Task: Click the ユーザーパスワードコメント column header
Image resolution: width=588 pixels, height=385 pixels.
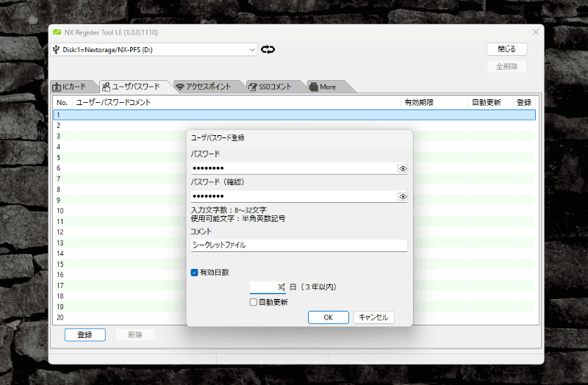Action: click(x=236, y=102)
